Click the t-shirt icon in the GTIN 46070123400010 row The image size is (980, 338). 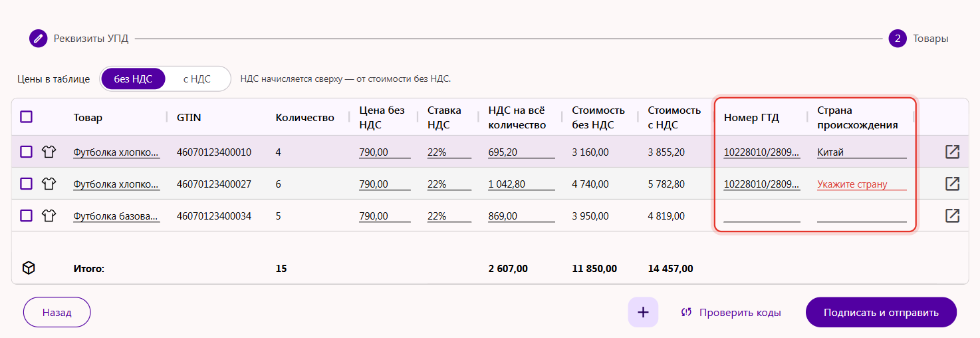(49, 152)
